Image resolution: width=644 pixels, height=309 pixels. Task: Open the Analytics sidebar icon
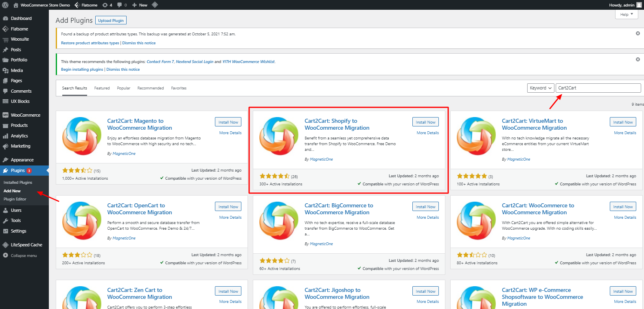[6, 136]
